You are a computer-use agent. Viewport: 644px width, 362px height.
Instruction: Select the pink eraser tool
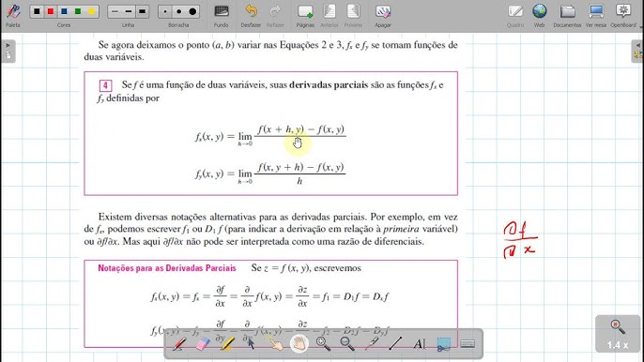click(203, 343)
